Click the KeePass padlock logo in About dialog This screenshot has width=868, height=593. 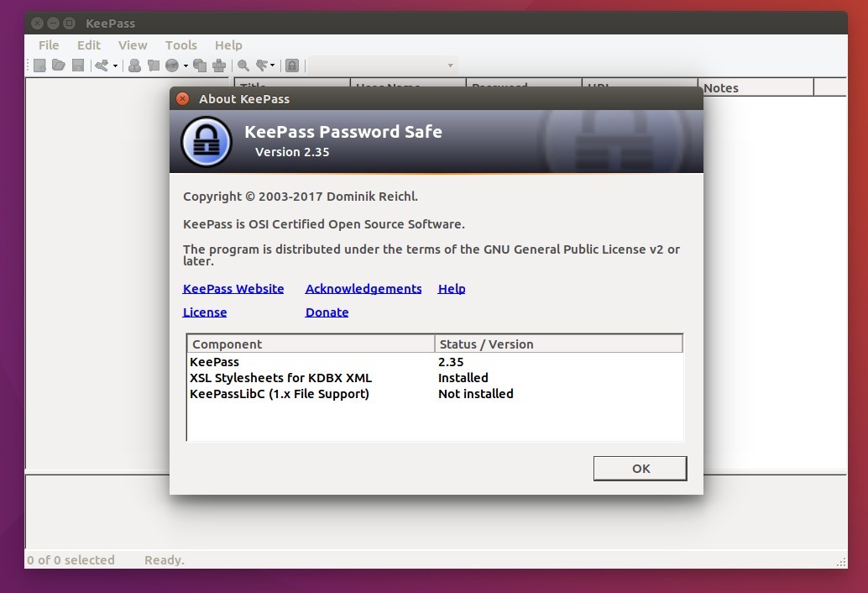207,142
